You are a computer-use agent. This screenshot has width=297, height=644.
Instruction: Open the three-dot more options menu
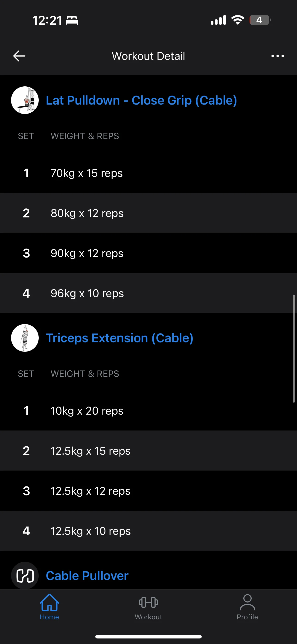click(x=277, y=56)
